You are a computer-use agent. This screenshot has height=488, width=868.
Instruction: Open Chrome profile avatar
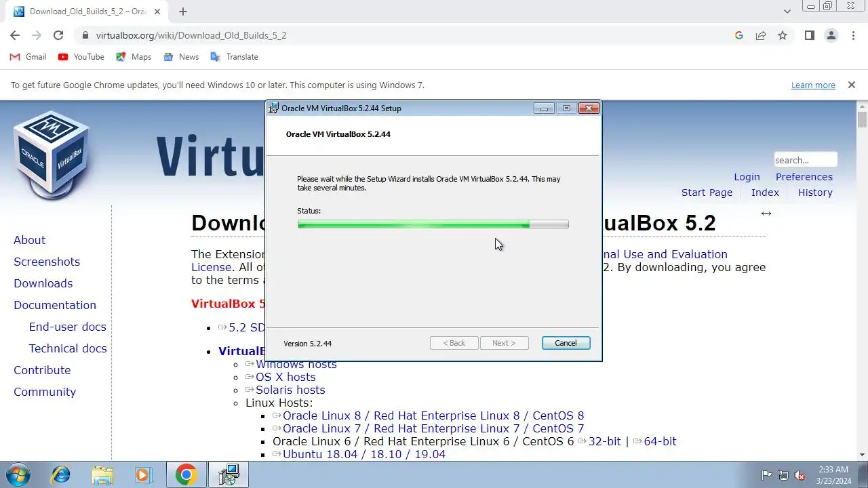click(x=831, y=35)
